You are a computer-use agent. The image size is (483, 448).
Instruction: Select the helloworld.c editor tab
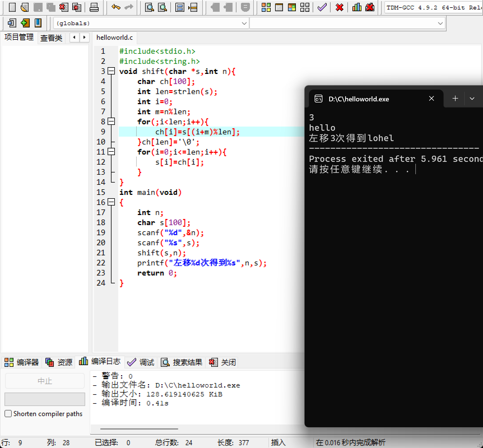click(115, 38)
